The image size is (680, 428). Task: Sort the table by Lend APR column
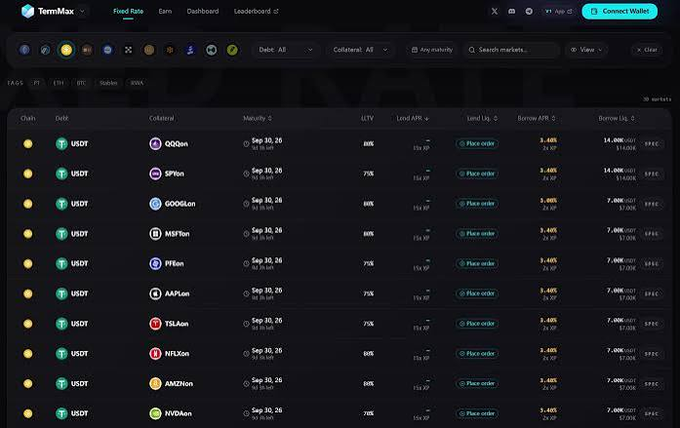412,118
